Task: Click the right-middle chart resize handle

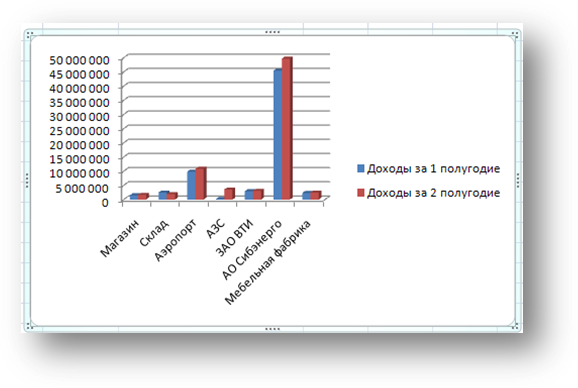Action: [x=518, y=181]
